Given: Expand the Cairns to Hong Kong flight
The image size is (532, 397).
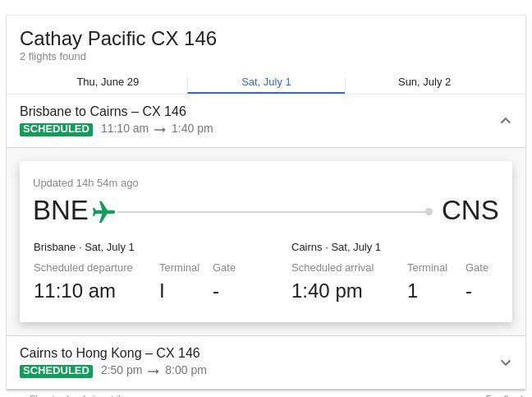Looking at the screenshot, I should pos(506,362).
